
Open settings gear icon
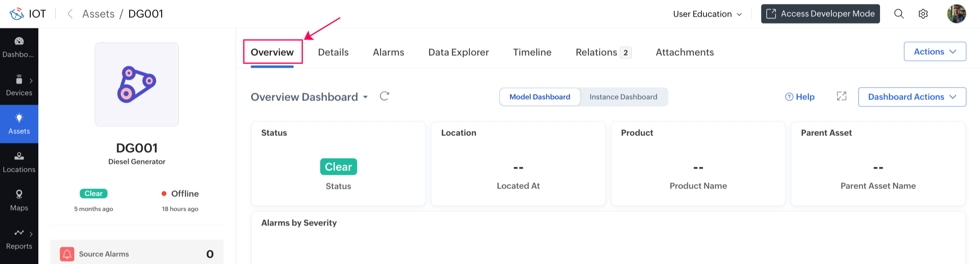923,14
